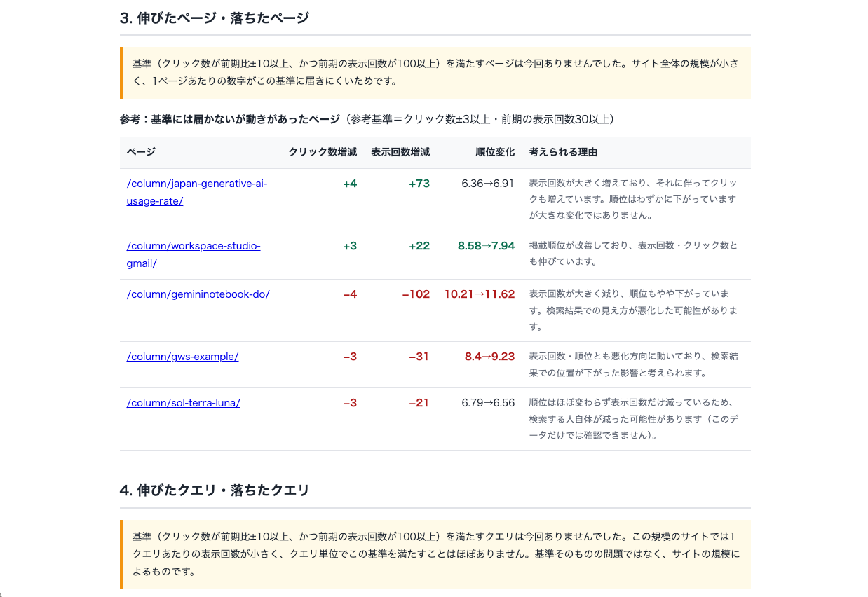The width and height of the screenshot is (868, 597).
Task: Select the 6.79→6.56 rank change cell
Action: pyautogui.click(x=488, y=403)
